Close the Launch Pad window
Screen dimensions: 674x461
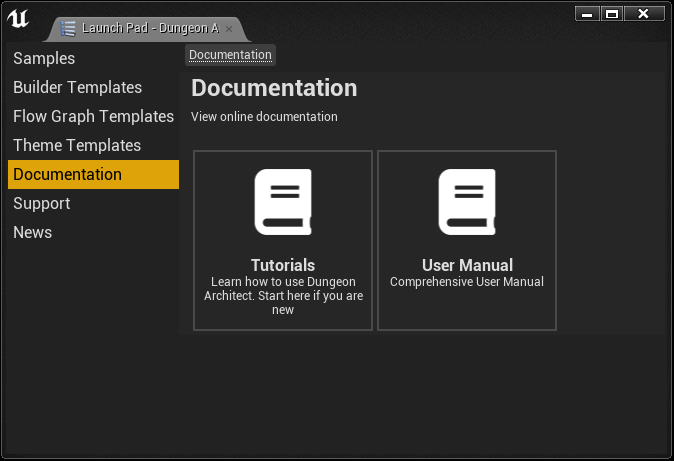[643, 14]
